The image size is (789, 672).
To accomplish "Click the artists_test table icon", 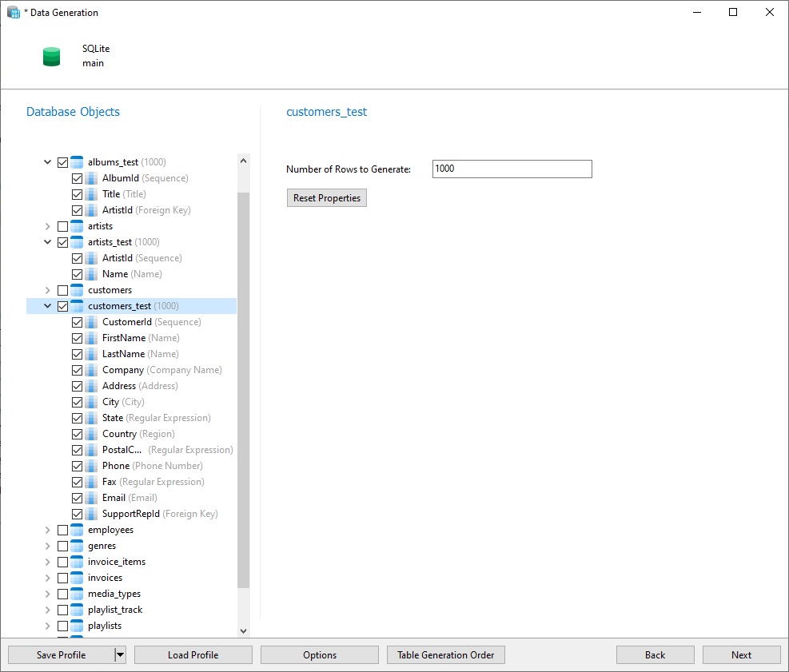I will click(77, 242).
